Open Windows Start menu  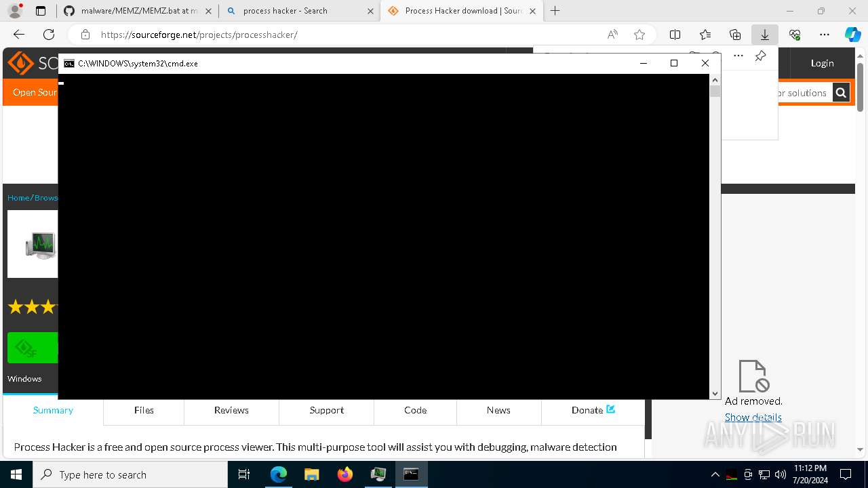point(16,474)
